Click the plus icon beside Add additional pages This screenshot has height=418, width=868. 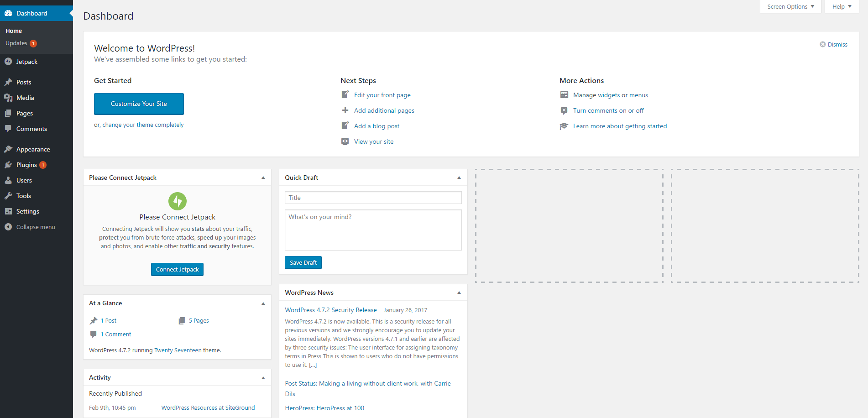pyautogui.click(x=345, y=110)
